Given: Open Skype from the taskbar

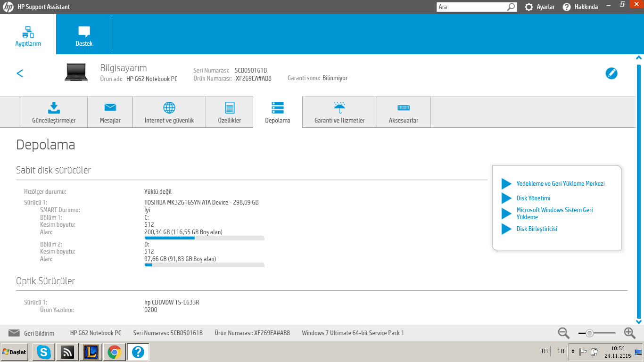Looking at the screenshot, I should coord(44,352).
